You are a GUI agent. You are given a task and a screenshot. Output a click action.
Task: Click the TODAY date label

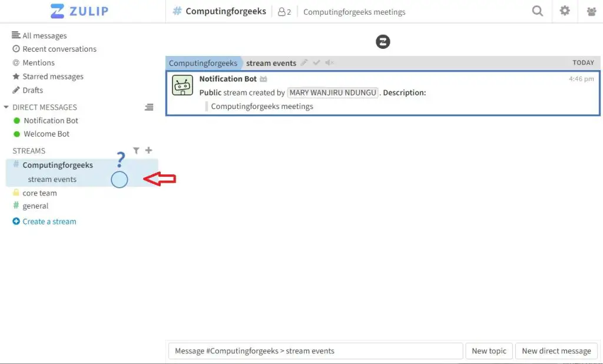tap(583, 62)
